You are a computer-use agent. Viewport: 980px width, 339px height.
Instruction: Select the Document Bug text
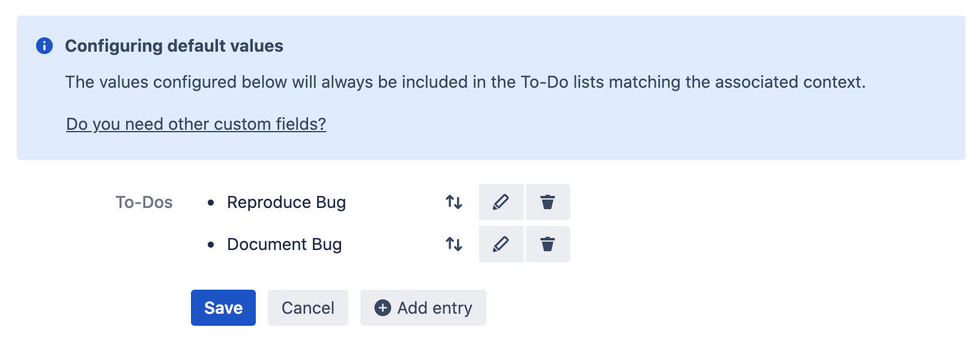[284, 245]
